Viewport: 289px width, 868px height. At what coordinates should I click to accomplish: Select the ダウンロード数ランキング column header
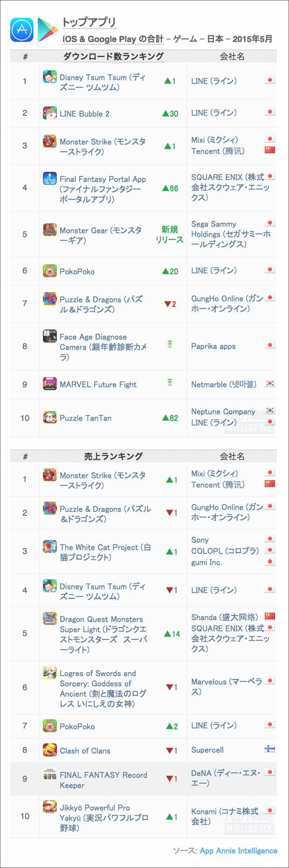(113, 56)
